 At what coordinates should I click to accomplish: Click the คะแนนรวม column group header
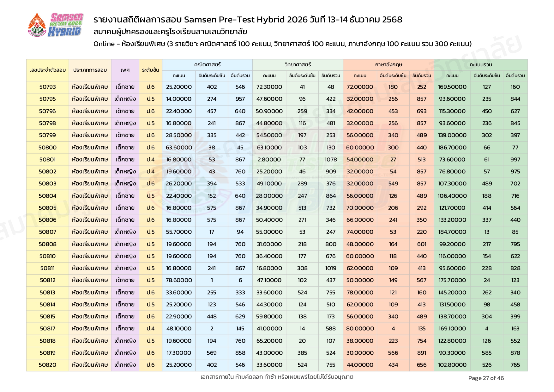click(480, 65)
